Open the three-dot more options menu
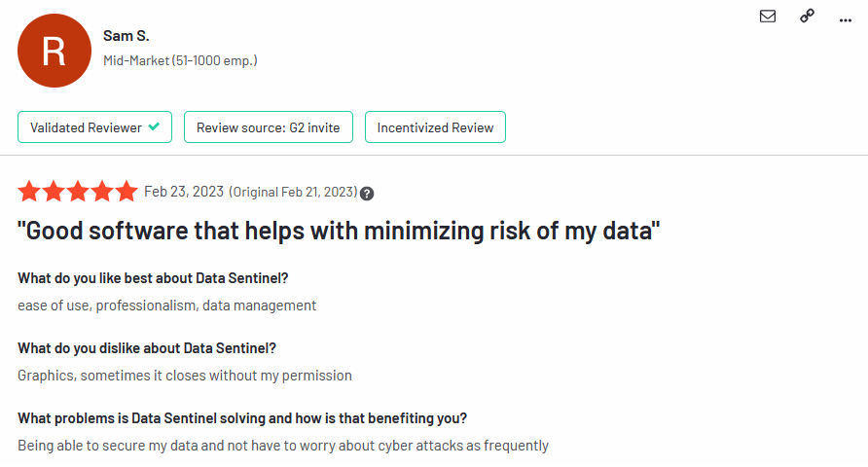 (x=845, y=18)
